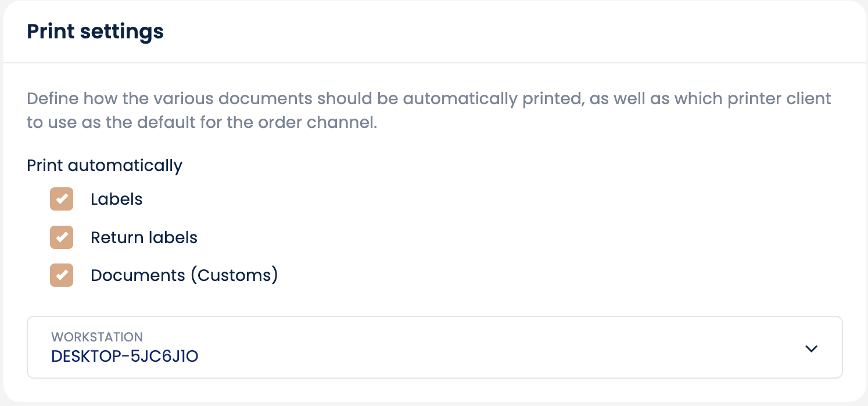The height and width of the screenshot is (406, 868).
Task: Click the checkmark icon beside Labels
Action: tap(62, 199)
